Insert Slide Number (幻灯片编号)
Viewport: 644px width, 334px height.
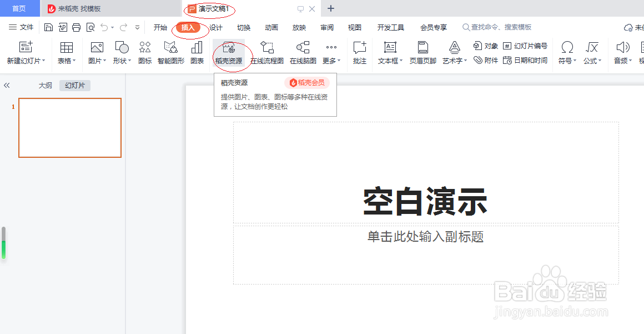coord(525,46)
